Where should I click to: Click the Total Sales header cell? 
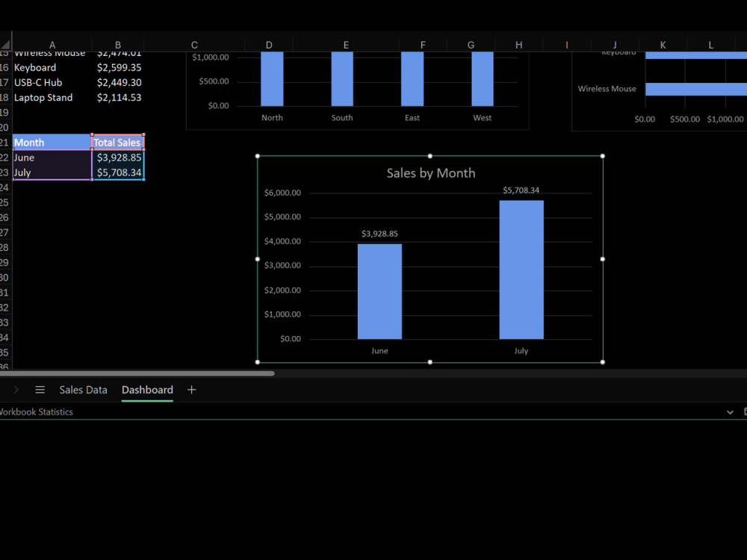click(118, 143)
